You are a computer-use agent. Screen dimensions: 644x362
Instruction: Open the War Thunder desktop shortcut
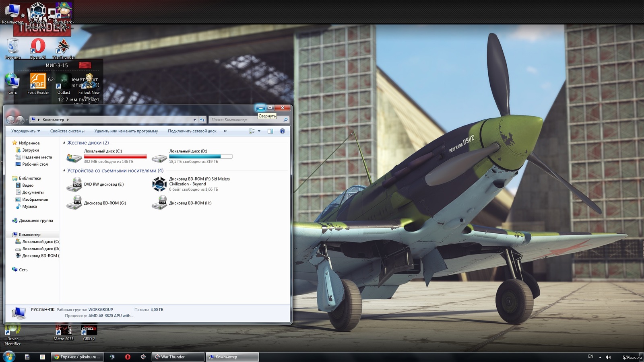pyautogui.click(x=64, y=49)
